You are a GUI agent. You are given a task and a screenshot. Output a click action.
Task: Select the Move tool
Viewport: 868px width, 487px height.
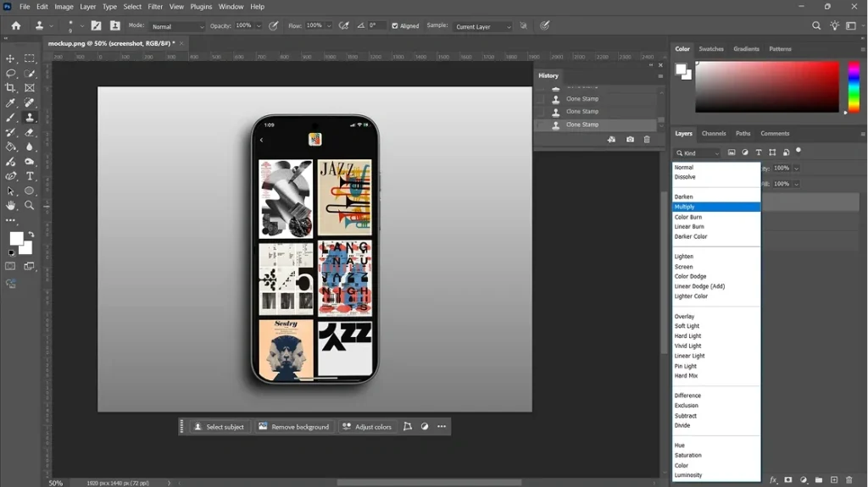[x=10, y=58]
